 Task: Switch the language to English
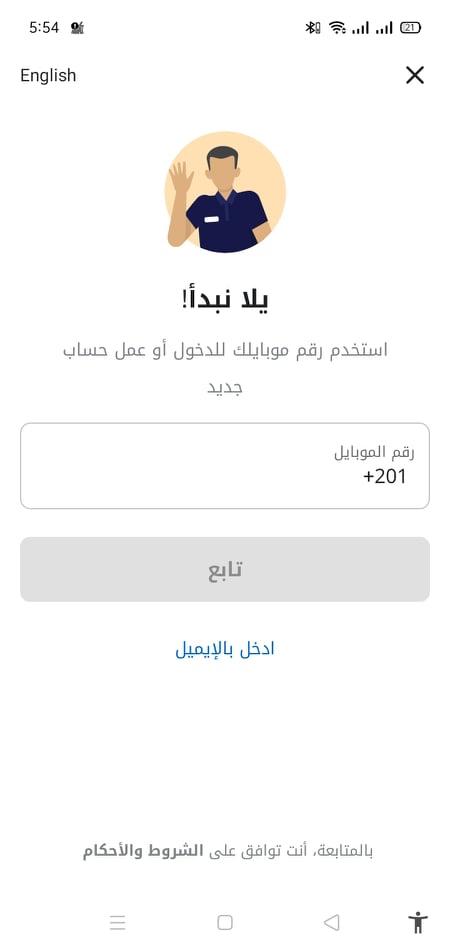pos(48,75)
